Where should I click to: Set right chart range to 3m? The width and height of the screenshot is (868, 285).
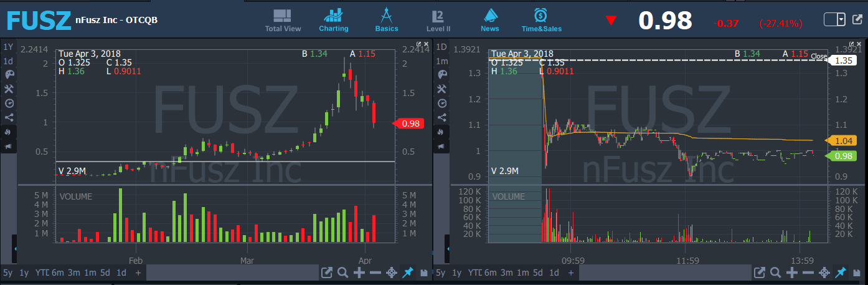click(507, 273)
